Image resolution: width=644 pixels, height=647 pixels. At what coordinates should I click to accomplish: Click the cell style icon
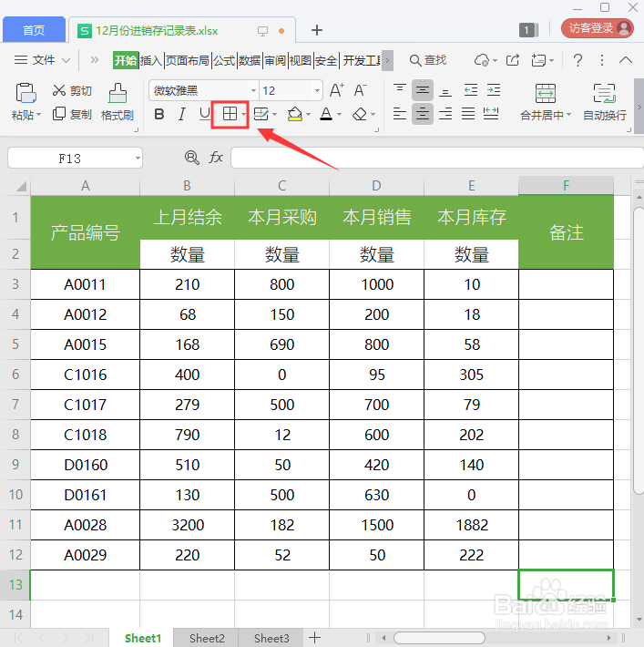(261, 114)
